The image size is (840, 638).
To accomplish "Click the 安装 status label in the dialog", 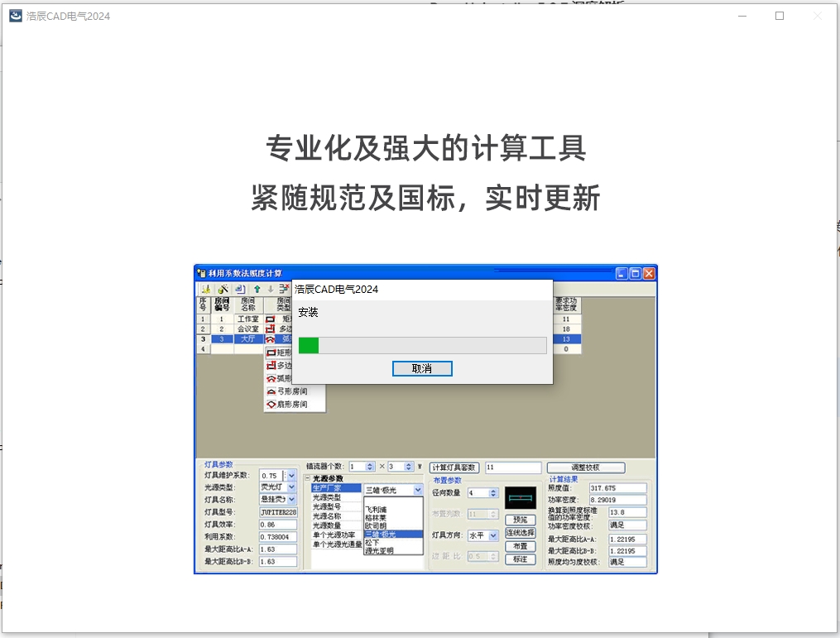I will pyautogui.click(x=308, y=312).
